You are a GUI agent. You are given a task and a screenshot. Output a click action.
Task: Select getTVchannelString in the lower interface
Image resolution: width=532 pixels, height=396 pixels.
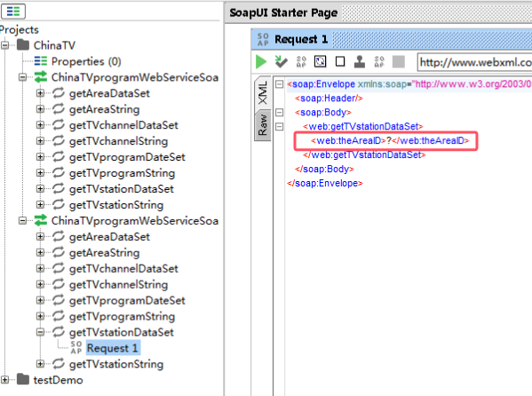[118, 285]
